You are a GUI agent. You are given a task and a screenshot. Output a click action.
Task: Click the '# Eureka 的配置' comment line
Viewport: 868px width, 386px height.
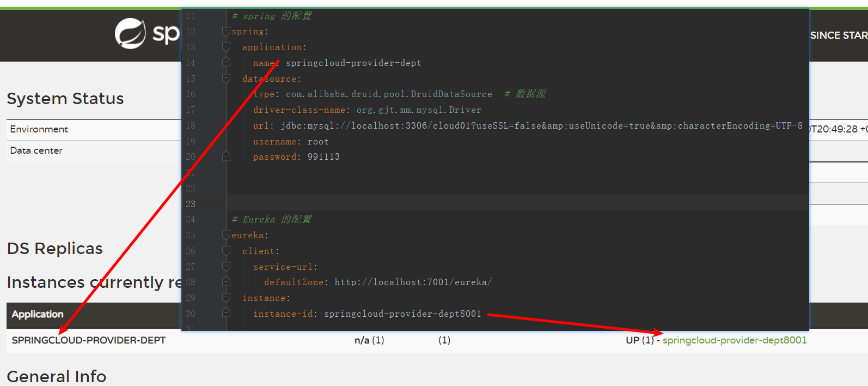272,219
